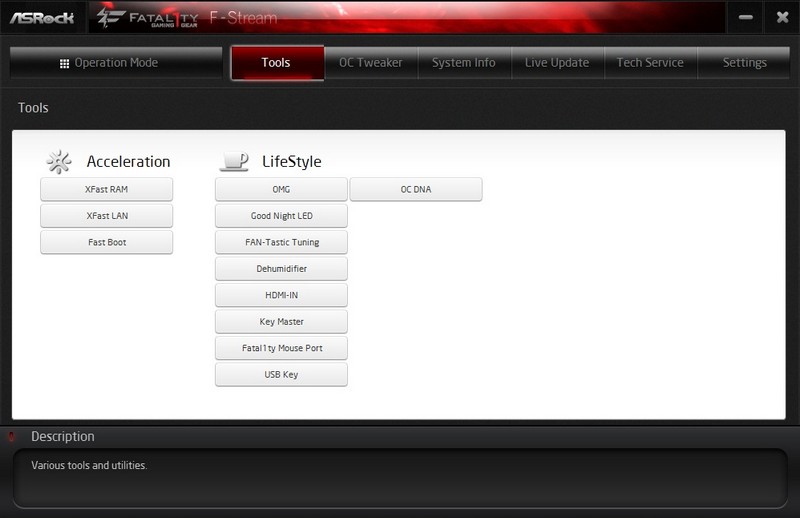Image resolution: width=800 pixels, height=518 pixels.
Task: Switch to the OC Tweaker tab
Action: tap(371, 63)
